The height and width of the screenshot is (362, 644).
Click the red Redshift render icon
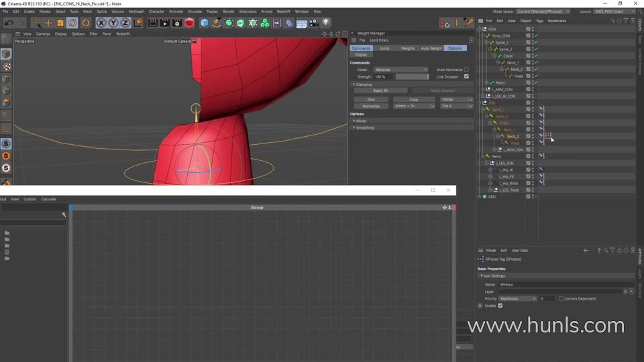tap(189, 23)
